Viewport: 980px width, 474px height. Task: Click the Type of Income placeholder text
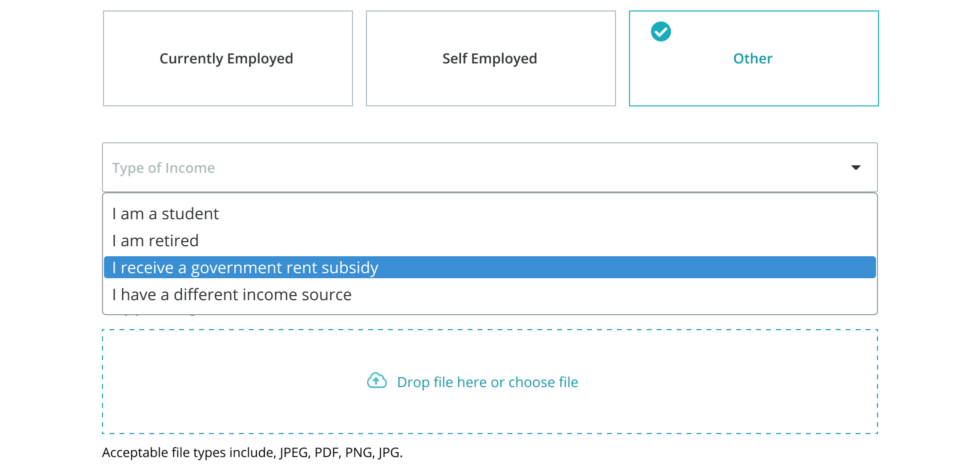pos(163,168)
